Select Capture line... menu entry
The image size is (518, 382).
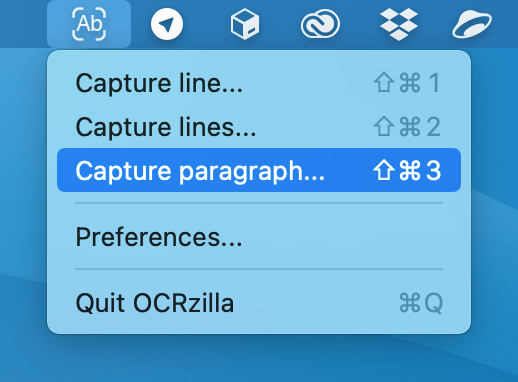[x=259, y=83]
